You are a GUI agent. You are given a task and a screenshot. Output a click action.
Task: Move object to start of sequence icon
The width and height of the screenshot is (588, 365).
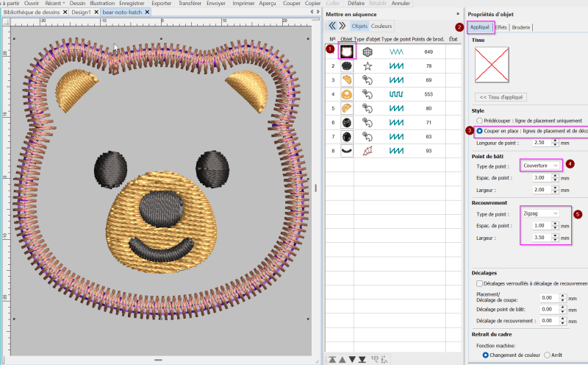click(x=332, y=360)
